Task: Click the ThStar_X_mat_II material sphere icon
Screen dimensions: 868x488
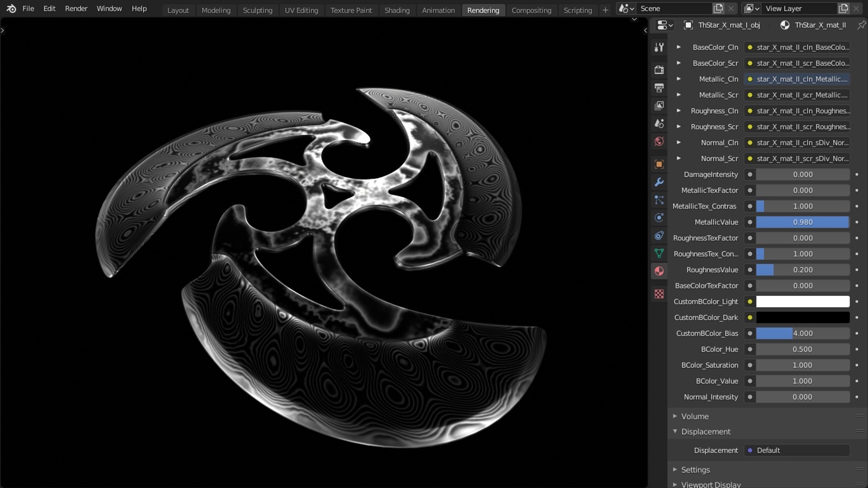Action: point(785,25)
